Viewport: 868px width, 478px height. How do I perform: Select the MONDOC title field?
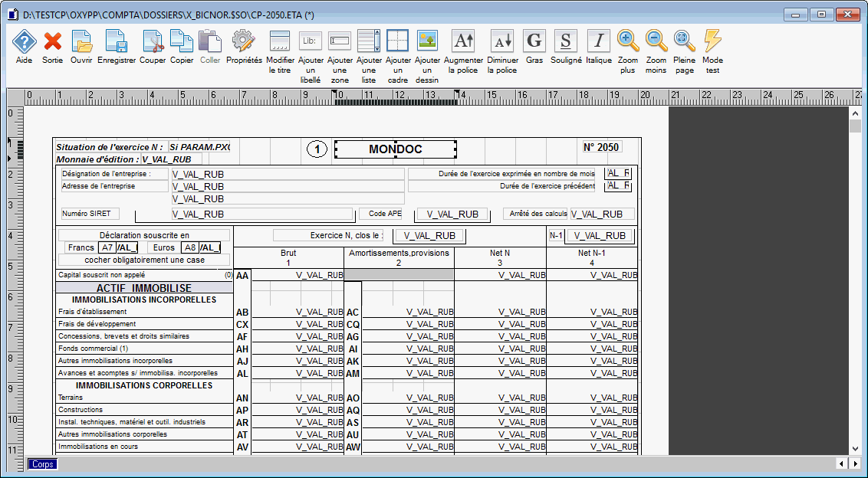tap(396, 149)
